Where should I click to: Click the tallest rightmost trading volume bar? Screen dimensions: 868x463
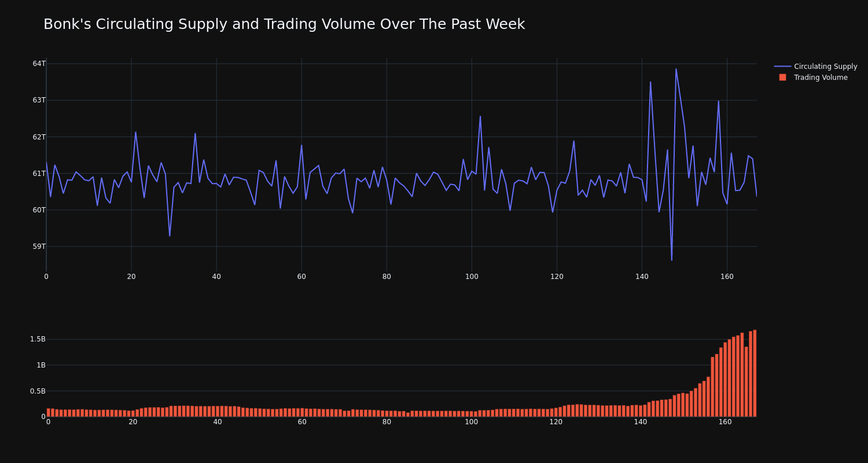pos(755,373)
